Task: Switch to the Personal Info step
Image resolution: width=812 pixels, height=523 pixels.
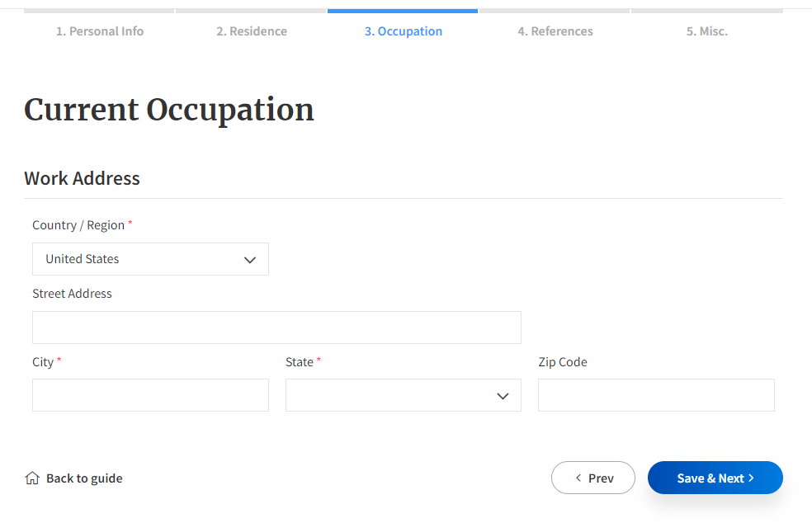Action: point(99,31)
